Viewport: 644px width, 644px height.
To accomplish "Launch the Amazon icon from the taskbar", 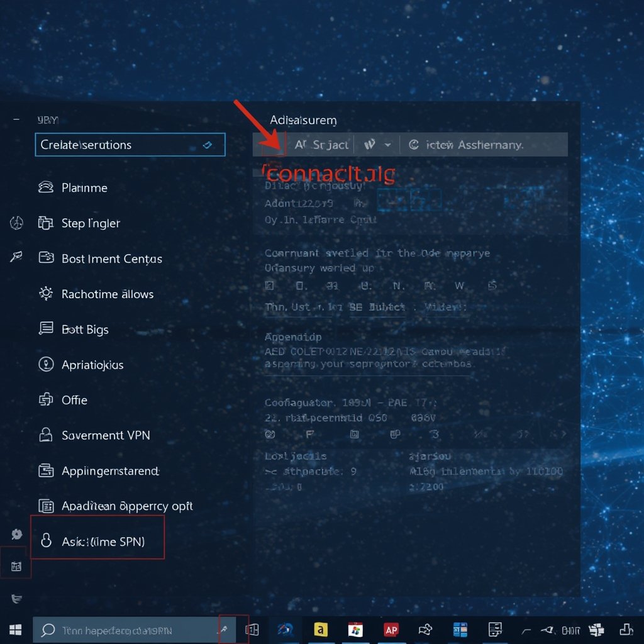I will 321,629.
